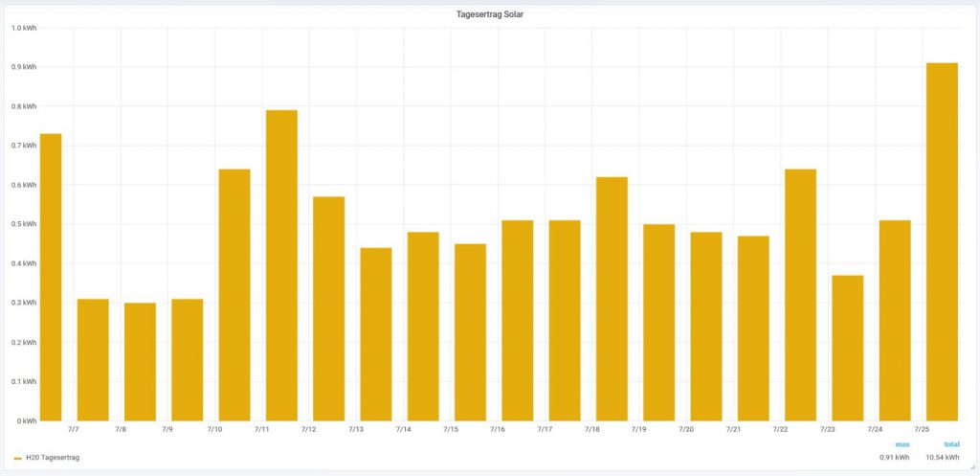The height and width of the screenshot is (476, 980).
Task: Select the leftmost bar before the 7/7 label
Action: coord(50,277)
